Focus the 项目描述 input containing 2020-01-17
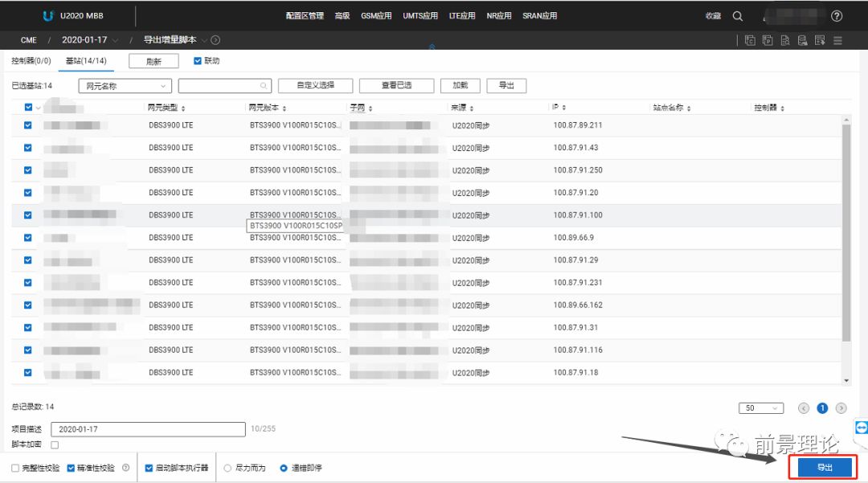Image resolution: width=868 pixels, height=483 pixels. click(148, 429)
